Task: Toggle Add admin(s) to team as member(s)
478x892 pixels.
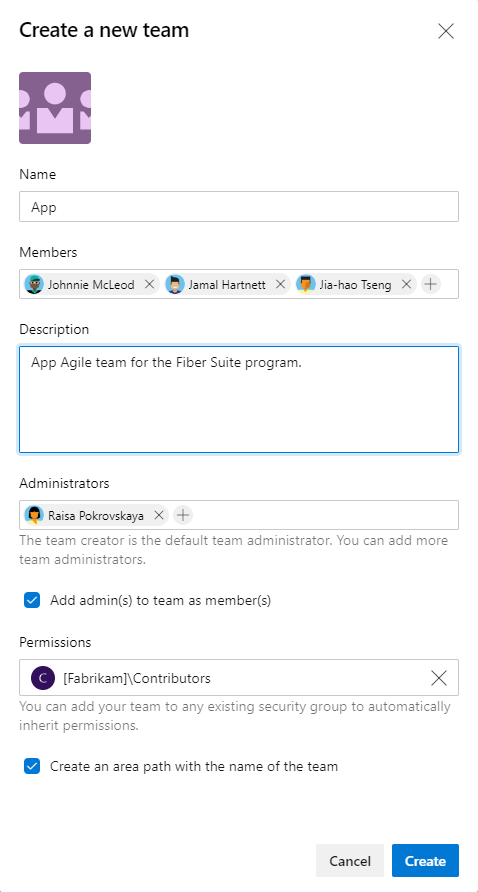Action: [32, 600]
